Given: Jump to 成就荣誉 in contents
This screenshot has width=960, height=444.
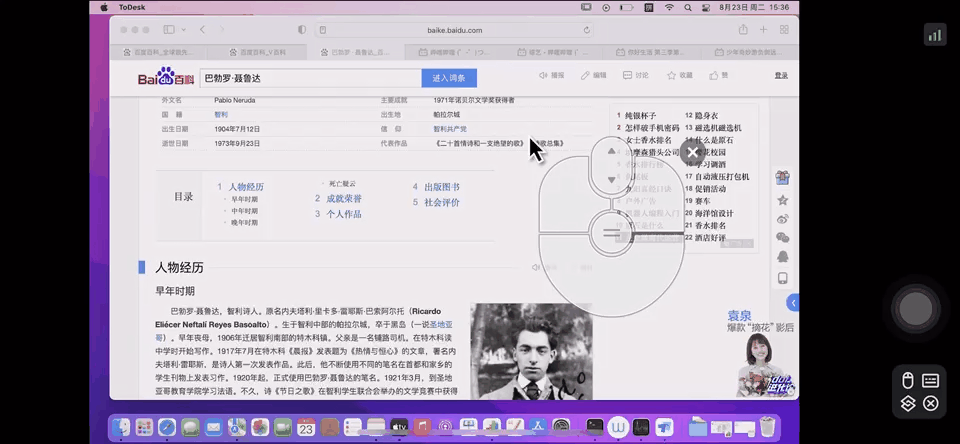Looking at the screenshot, I should tap(344, 198).
